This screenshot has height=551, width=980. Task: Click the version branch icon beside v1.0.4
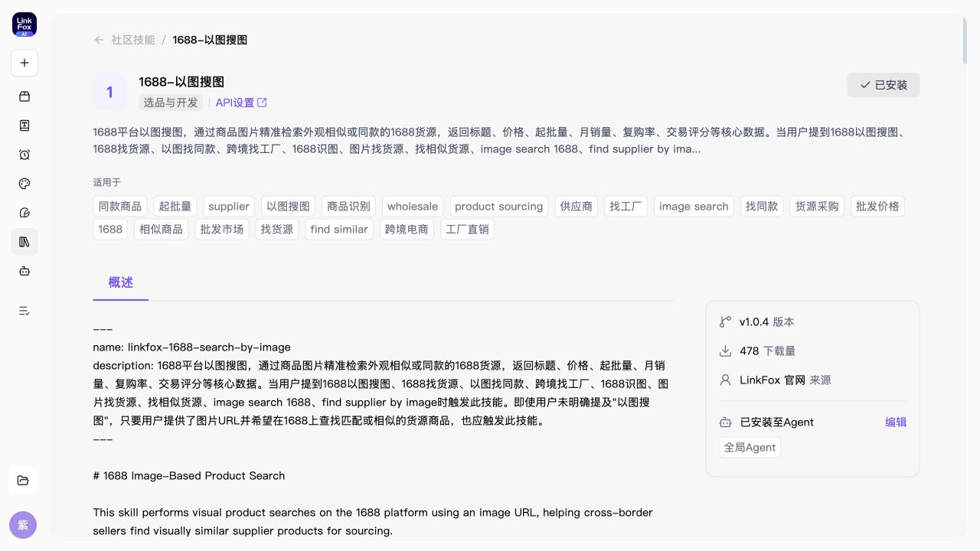pyautogui.click(x=725, y=322)
